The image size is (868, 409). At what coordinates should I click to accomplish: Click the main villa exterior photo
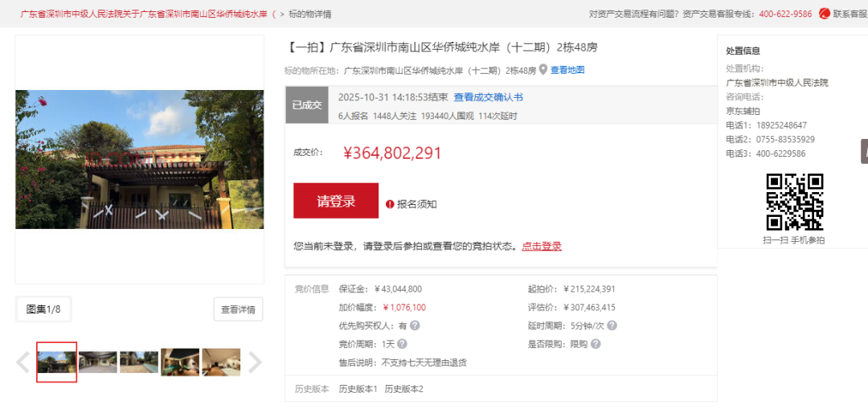point(140,159)
